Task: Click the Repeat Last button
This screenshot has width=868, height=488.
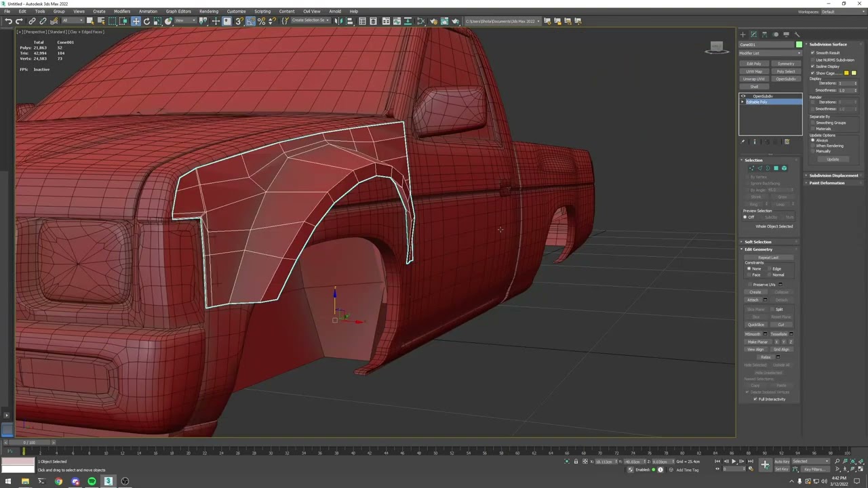Action: 768,258
